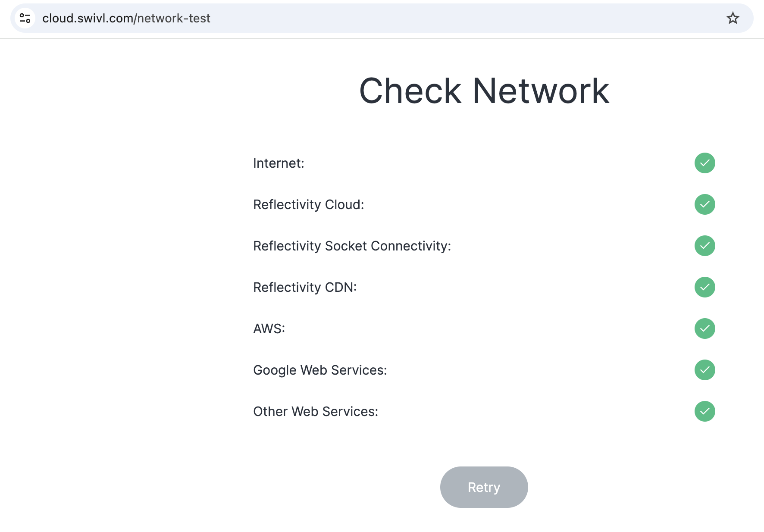The width and height of the screenshot is (764, 532).
Task: Click the Google Web Services checkmark
Action: tap(705, 370)
